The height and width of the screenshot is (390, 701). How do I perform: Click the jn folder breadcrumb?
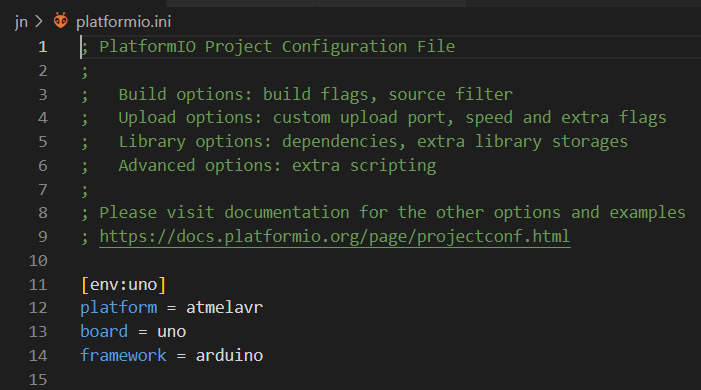click(x=21, y=22)
